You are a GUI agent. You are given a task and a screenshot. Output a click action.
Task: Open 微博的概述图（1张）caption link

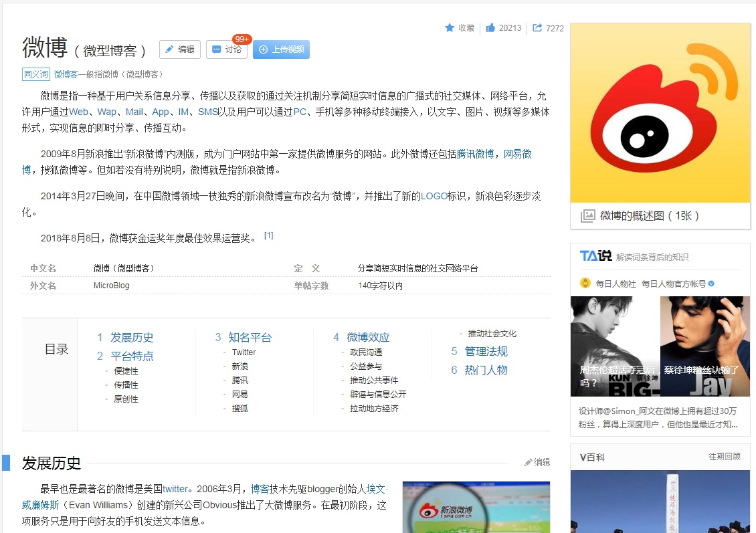[649, 216]
